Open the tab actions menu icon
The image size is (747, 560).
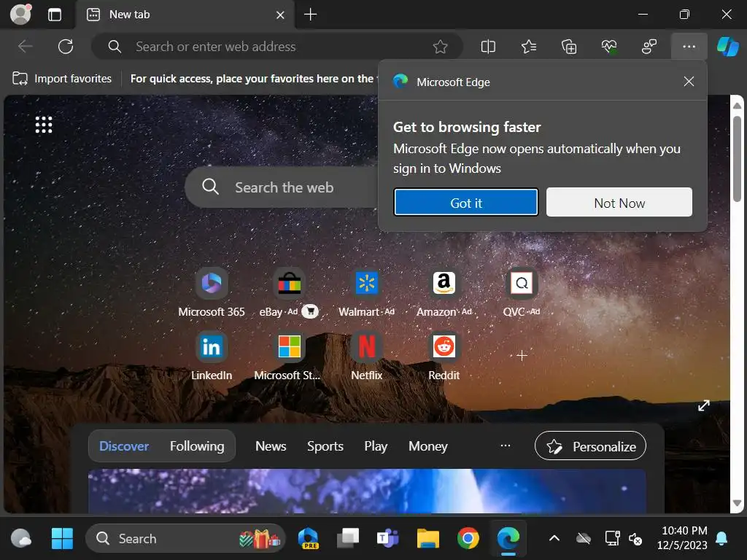[55, 15]
